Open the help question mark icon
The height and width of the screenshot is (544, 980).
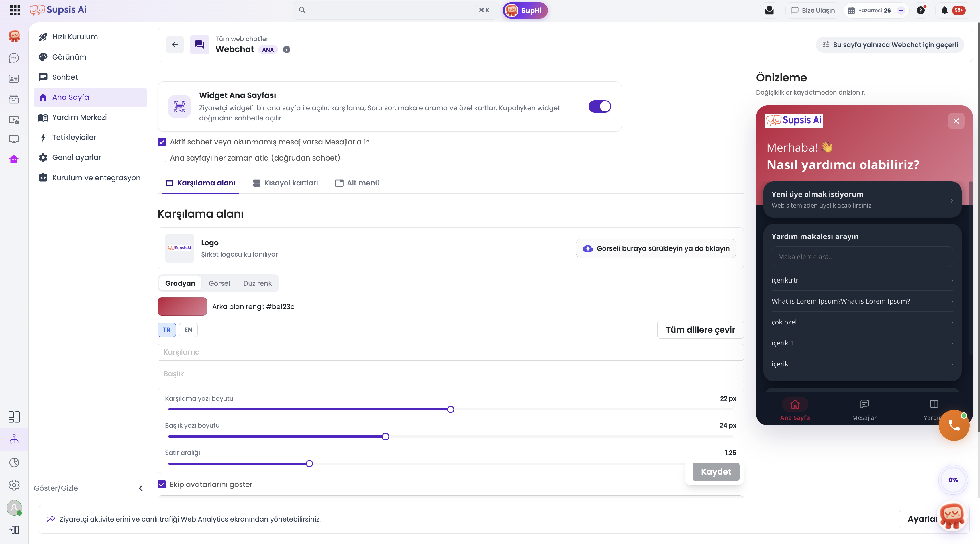(921, 10)
